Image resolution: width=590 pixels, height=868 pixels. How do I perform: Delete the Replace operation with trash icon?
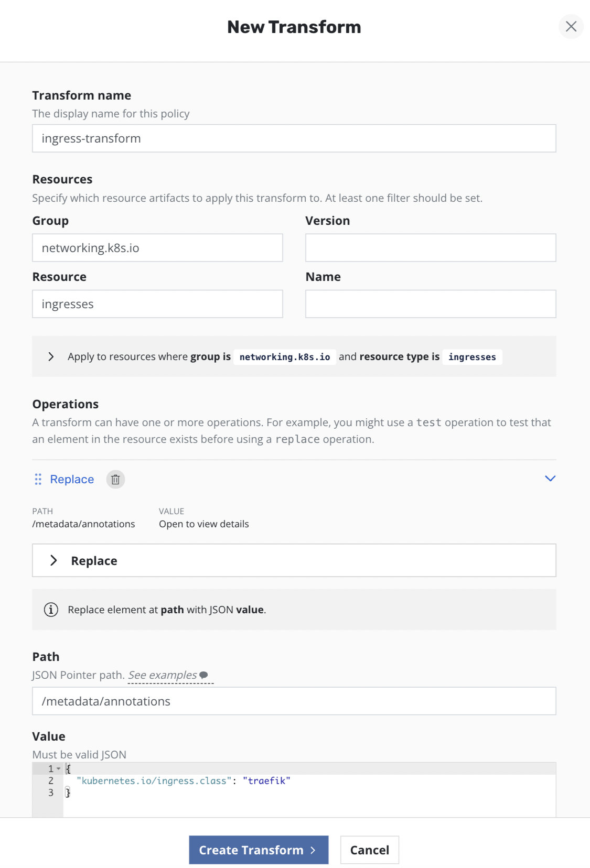point(115,480)
